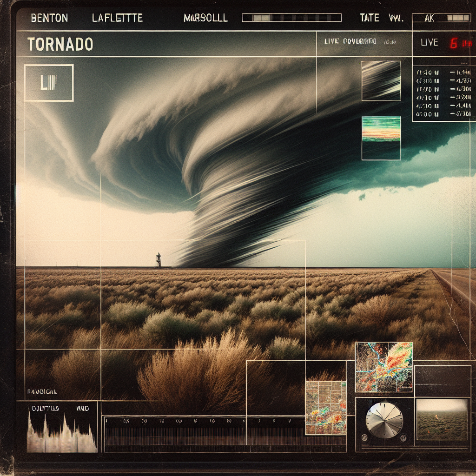
Task: Click the dark empty panel beside the radar
Action: point(442,377)
